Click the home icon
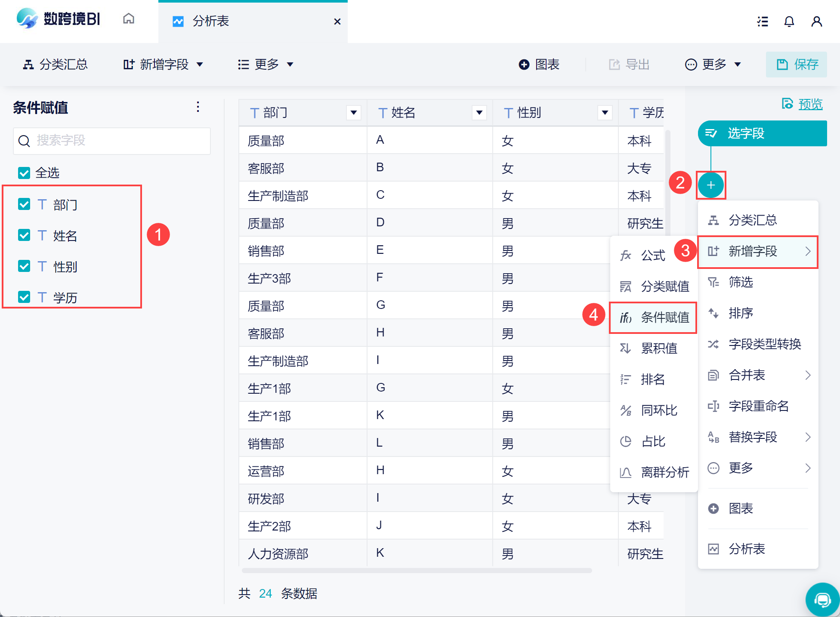This screenshot has height=617, width=840. (x=128, y=19)
